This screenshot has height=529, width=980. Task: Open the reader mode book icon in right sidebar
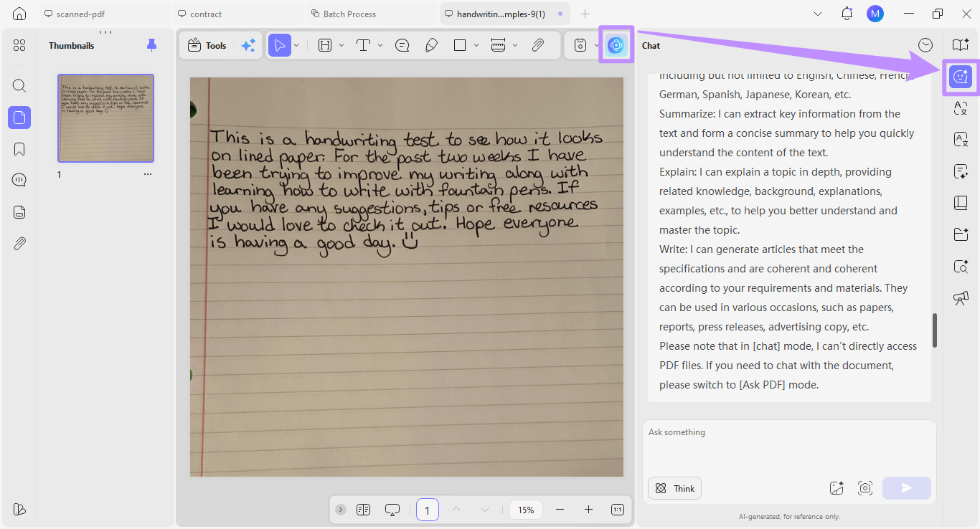click(961, 44)
